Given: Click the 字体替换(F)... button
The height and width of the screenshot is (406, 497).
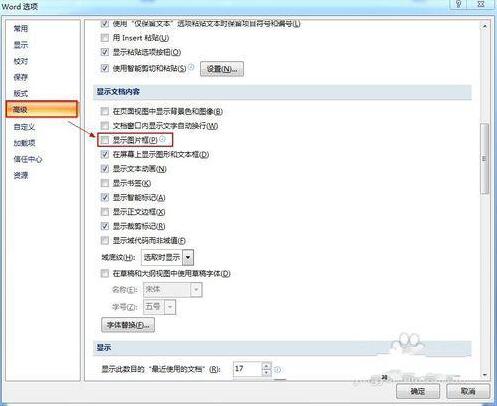Looking at the screenshot, I should coord(128,325).
